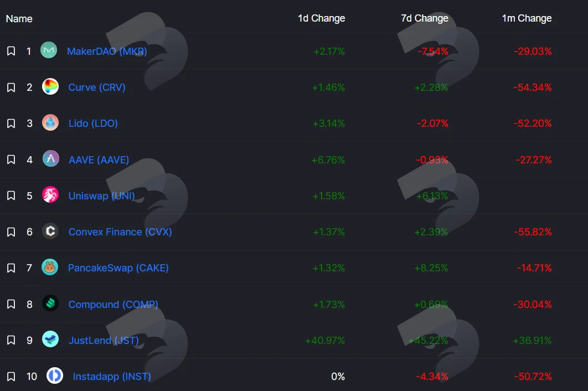Sort by 1d Change column header
The width and height of the screenshot is (588, 391).
pos(321,18)
